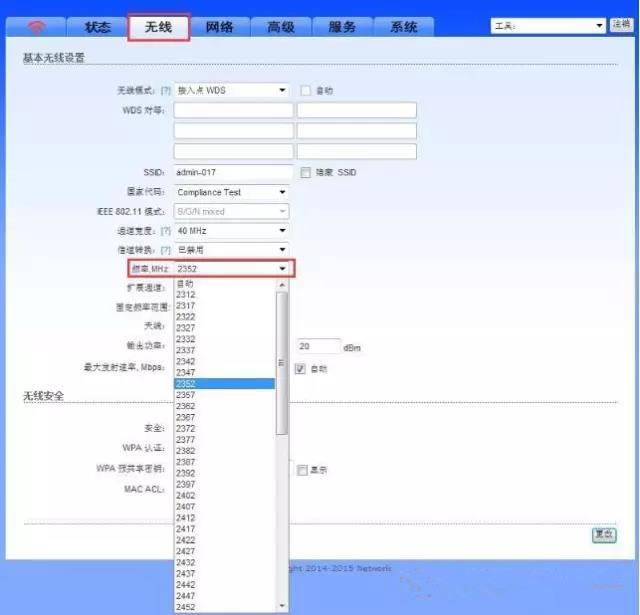This screenshot has width=640, height=615.
Task: Select frequency 2412 in the list
Action: click(224, 517)
